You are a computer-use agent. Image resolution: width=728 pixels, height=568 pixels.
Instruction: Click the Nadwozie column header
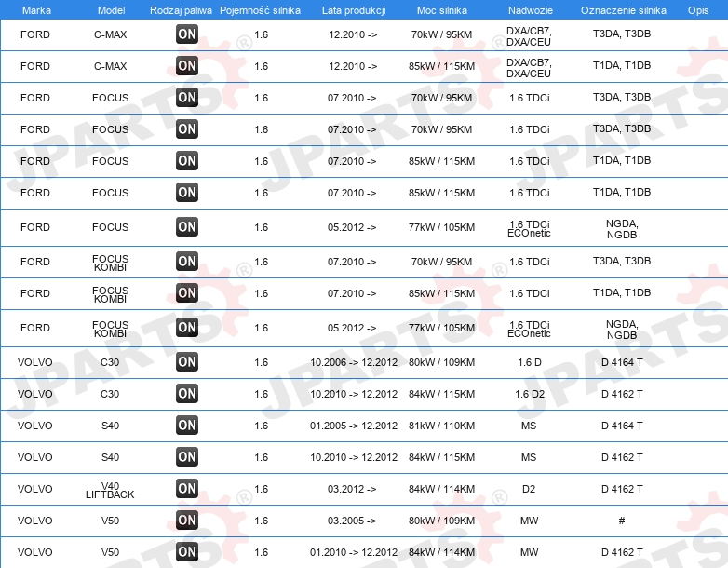[531, 10]
